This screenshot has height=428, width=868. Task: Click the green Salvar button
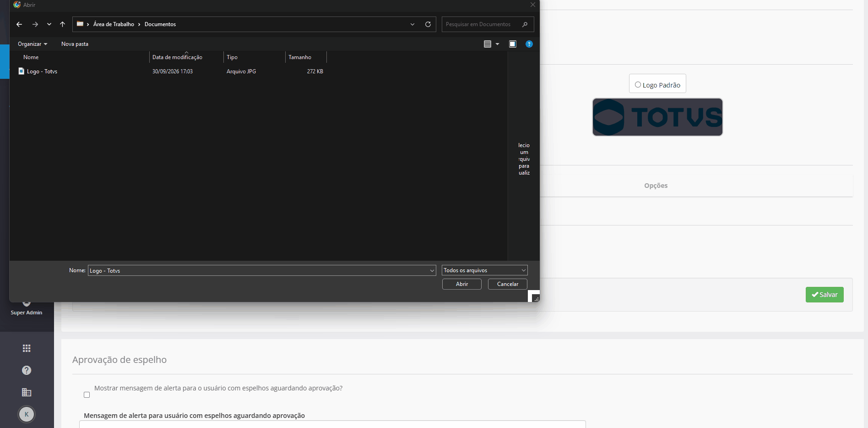825,295
